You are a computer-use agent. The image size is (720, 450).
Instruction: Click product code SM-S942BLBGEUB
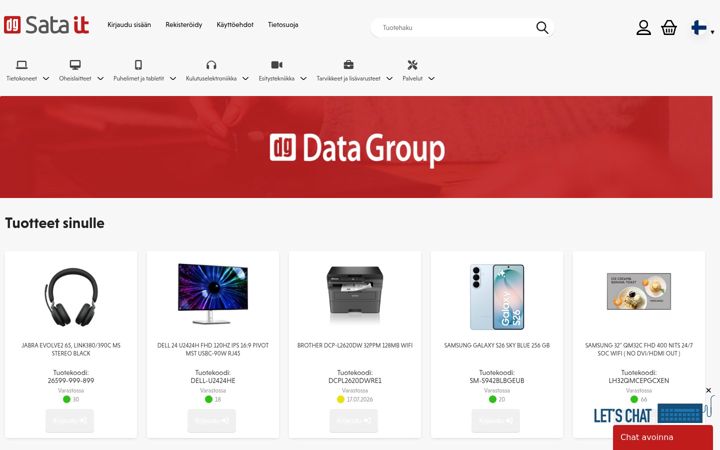point(497,381)
